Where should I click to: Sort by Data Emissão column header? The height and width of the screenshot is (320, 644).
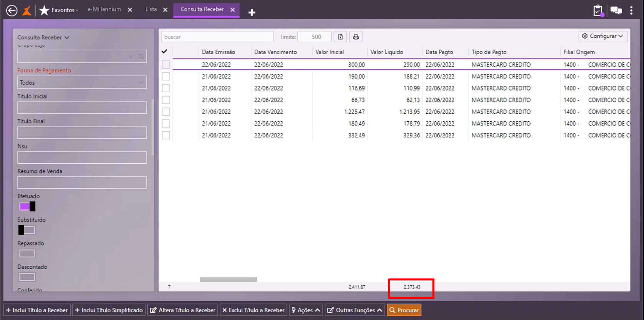pyautogui.click(x=219, y=52)
